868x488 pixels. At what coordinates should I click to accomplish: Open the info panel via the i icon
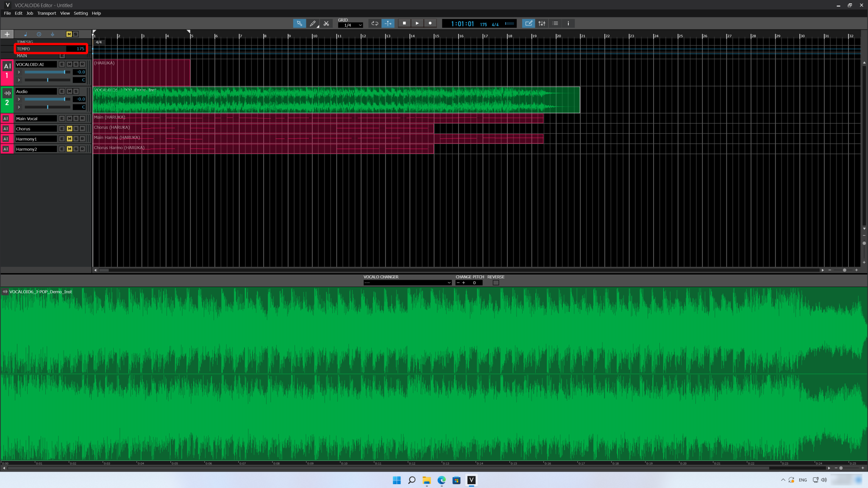[568, 23]
